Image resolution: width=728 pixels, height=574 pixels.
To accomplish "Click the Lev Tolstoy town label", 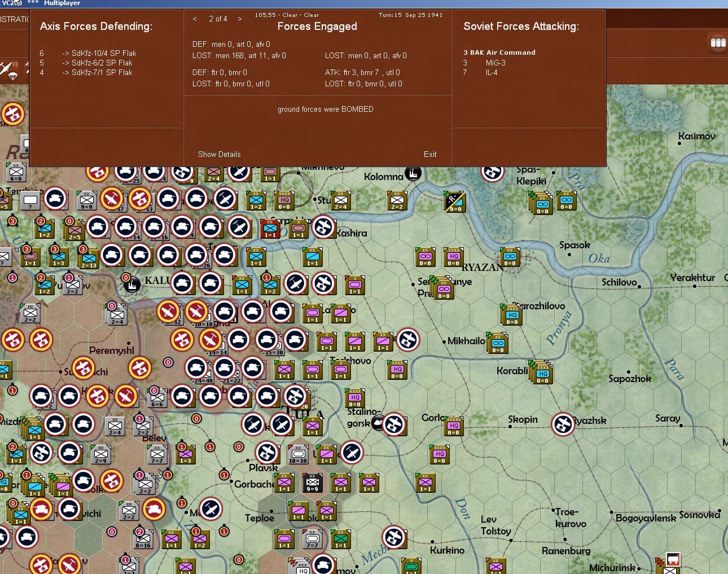I will tap(495, 525).
